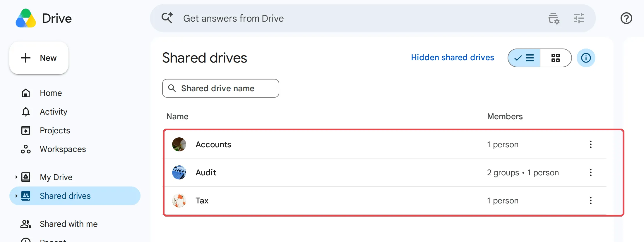Click the New button
Viewport: 644px width, 242px height.
pos(39,58)
